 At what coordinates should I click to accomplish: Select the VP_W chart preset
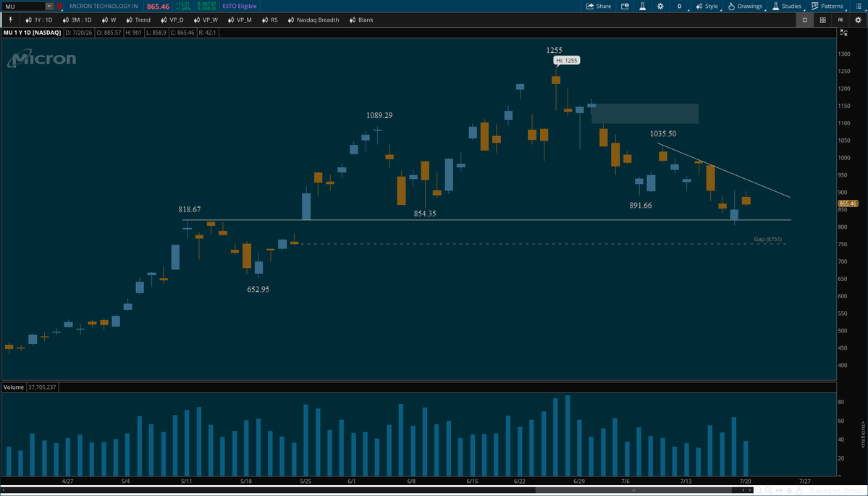tap(206, 20)
